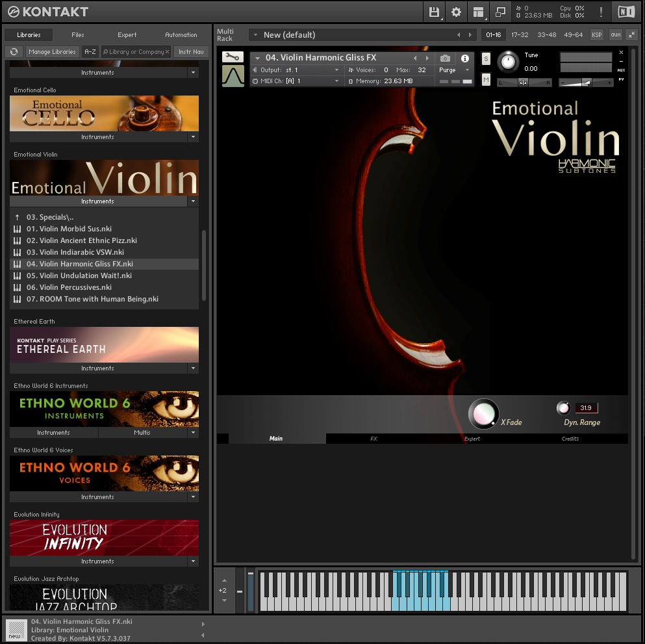Toggle A-Z library sorting

pos(90,52)
